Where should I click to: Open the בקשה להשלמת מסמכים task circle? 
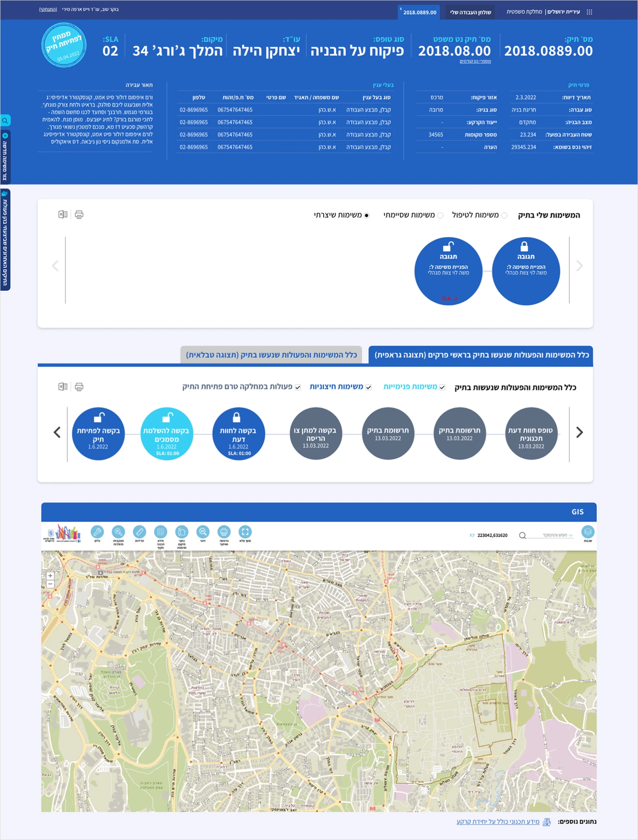point(167,434)
